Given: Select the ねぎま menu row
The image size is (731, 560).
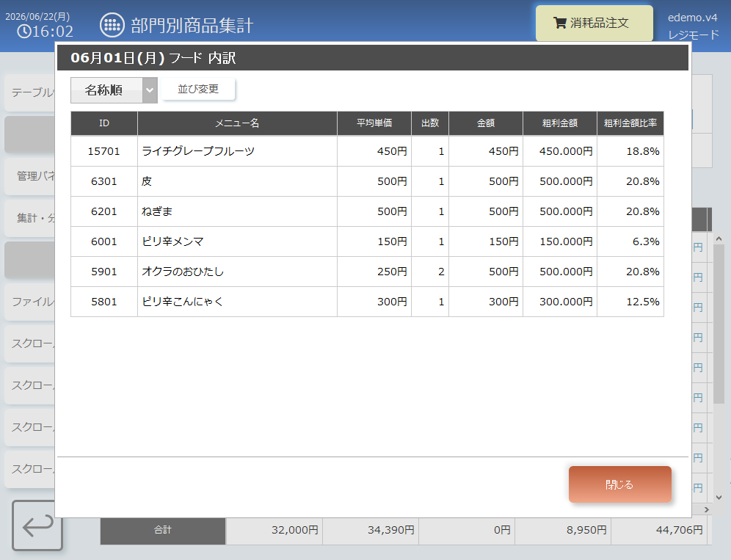Looking at the screenshot, I should pyautogui.click(x=367, y=211).
